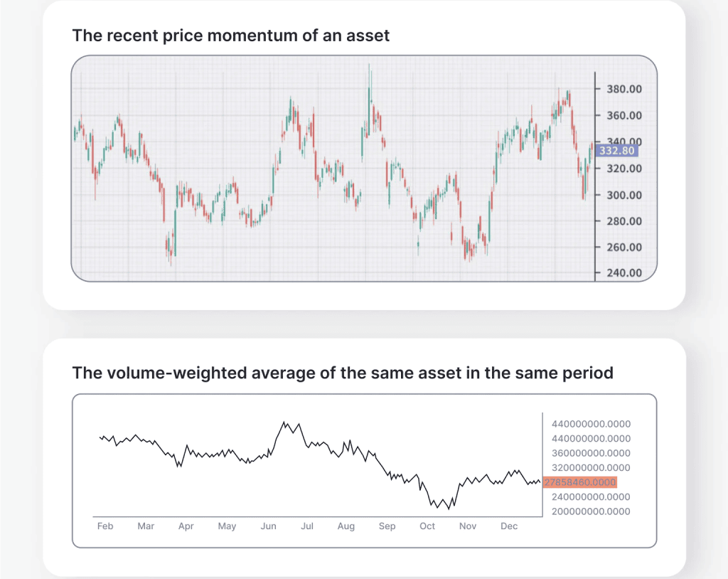
Task: Click the Jun month label
Action: [269, 526]
